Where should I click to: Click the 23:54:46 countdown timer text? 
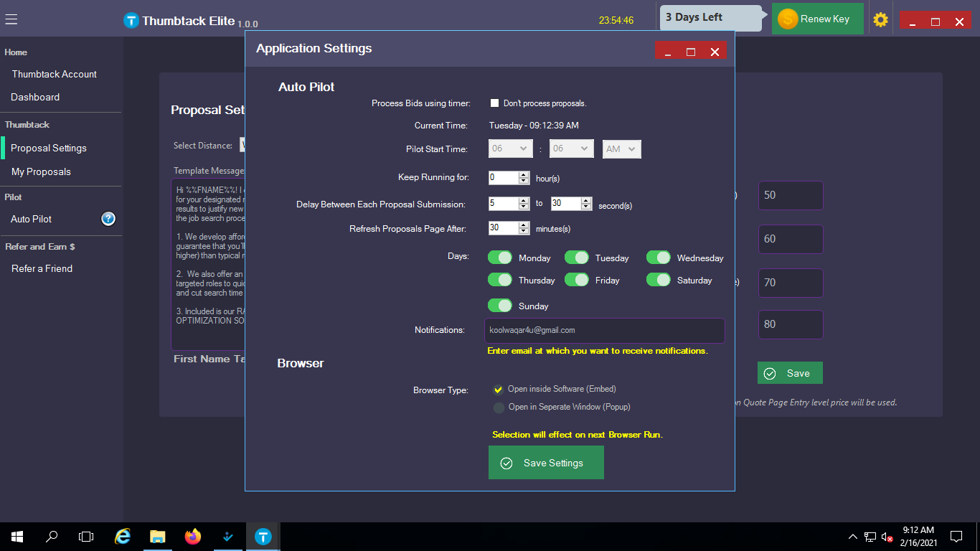click(616, 21)
